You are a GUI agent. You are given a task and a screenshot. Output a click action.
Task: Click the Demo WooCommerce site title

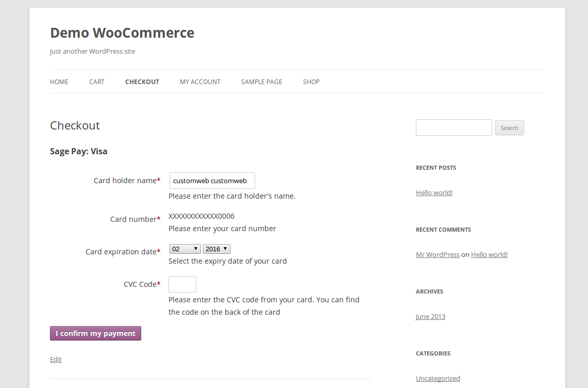[x=122, y=33]
